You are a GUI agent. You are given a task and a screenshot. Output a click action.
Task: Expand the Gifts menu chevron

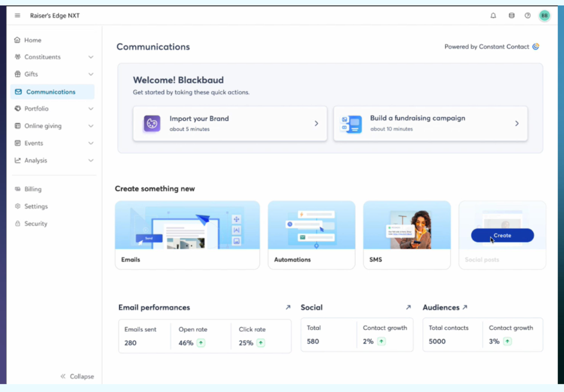91,74
